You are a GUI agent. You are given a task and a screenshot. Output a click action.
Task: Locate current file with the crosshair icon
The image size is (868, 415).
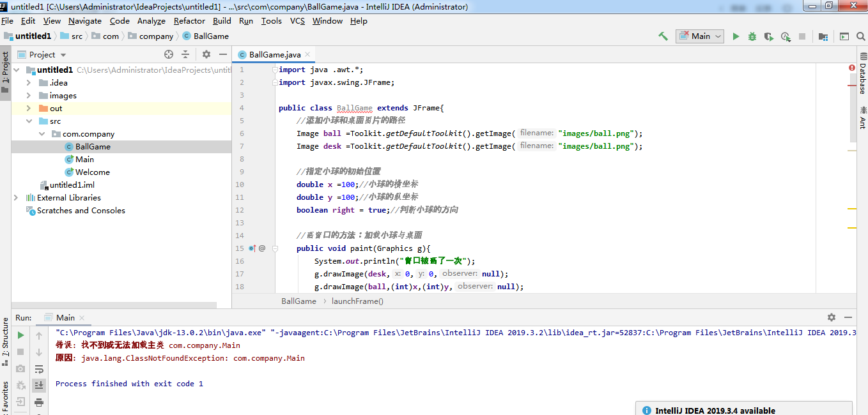coord(169,54)
